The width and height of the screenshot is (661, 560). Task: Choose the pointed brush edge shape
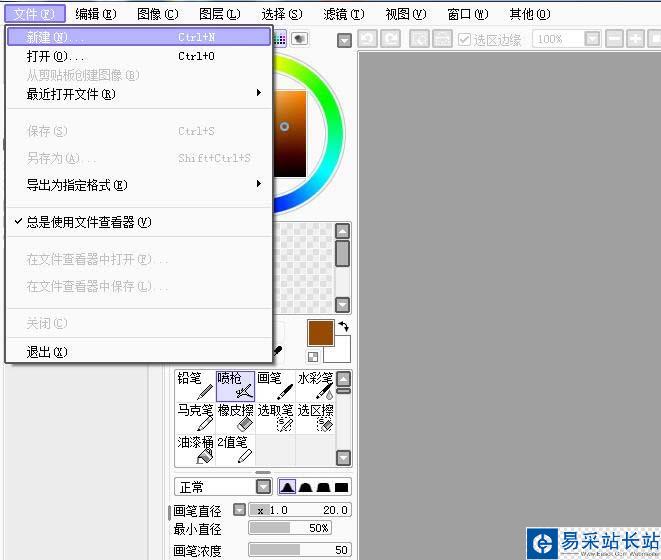pyautogui.click(x=288, y=487)
